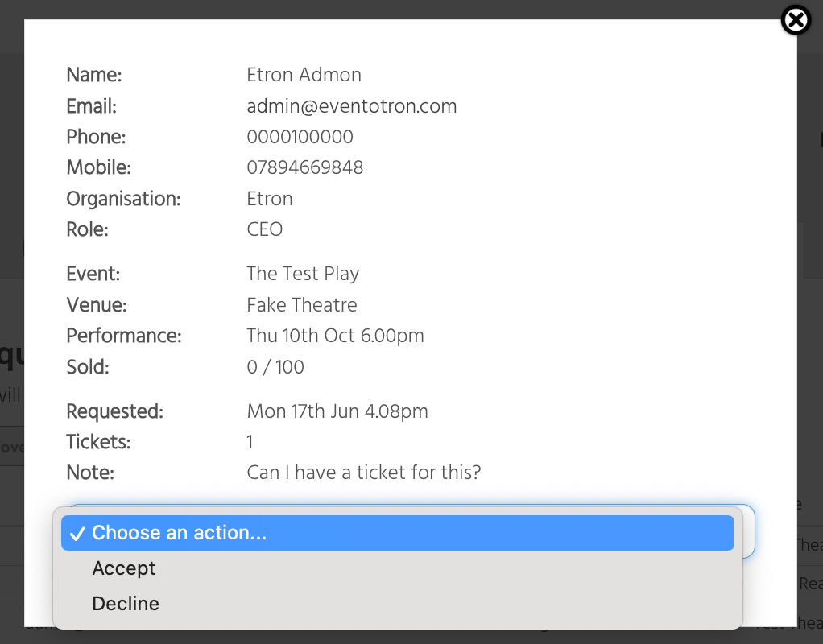The image size is (823, 644).
Task: Click the Performance: label
Action: pos(124,336)
